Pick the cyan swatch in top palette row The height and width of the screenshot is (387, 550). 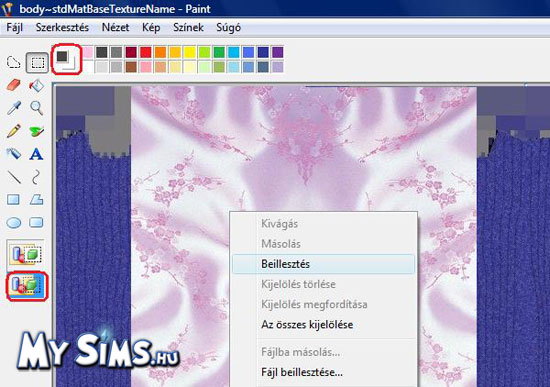coord(234,52)
